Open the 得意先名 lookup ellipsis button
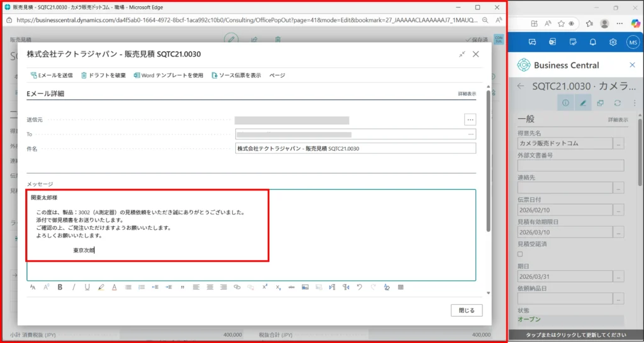Image resolution: width=644 pixels, height=343 pixels. [x=619, y=144]
